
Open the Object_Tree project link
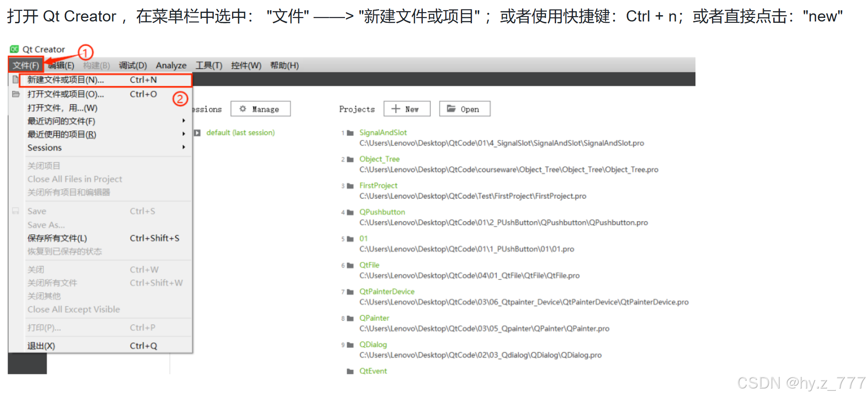tap(379, 159)
